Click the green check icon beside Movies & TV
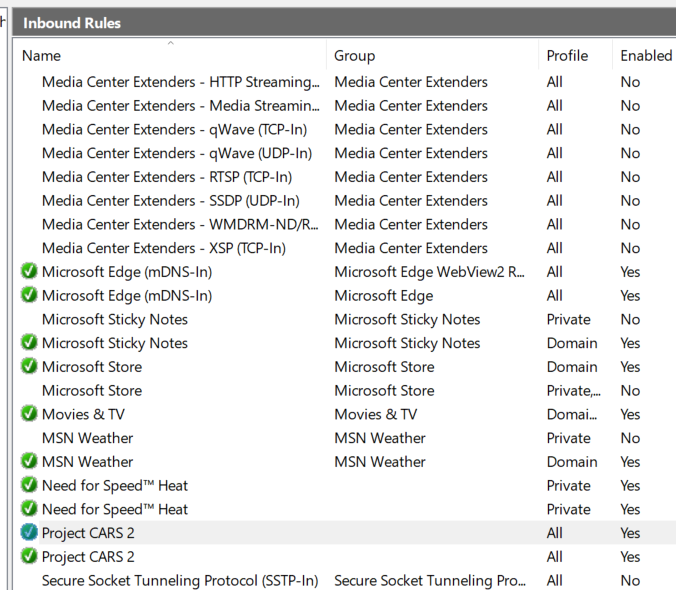Screen dimensions: 676x590 (29, 414)
